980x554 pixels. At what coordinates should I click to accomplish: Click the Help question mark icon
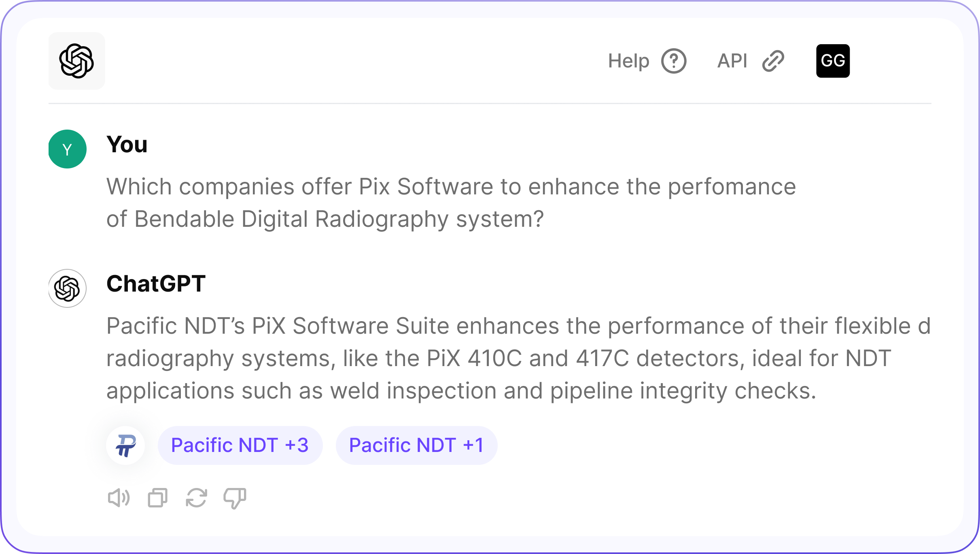coord(674,61)
